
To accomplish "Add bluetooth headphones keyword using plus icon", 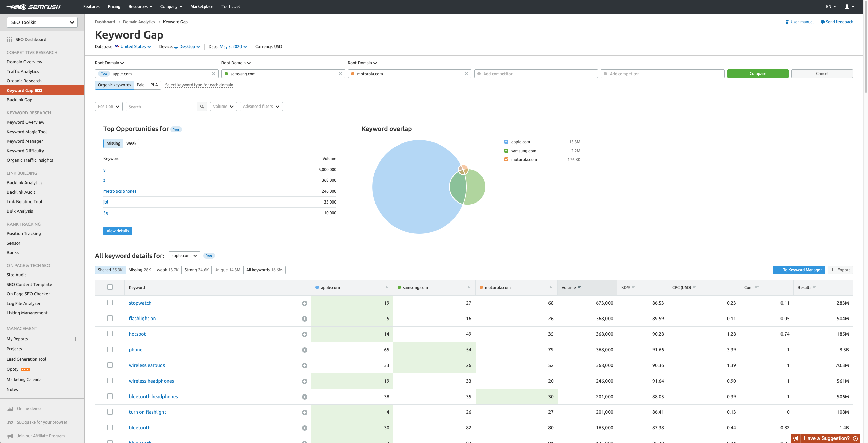I will tap(305, 397).
